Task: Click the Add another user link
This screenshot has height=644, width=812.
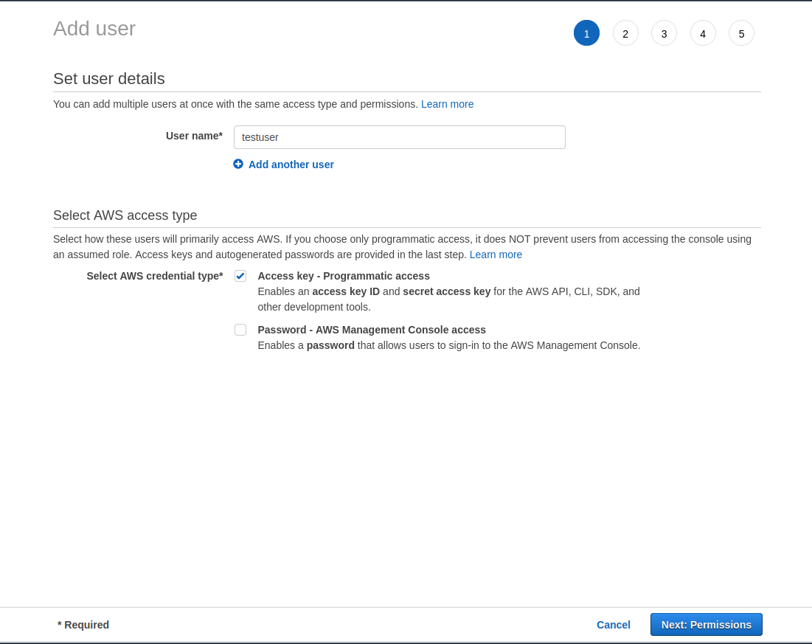Action: tap(291, 165)
